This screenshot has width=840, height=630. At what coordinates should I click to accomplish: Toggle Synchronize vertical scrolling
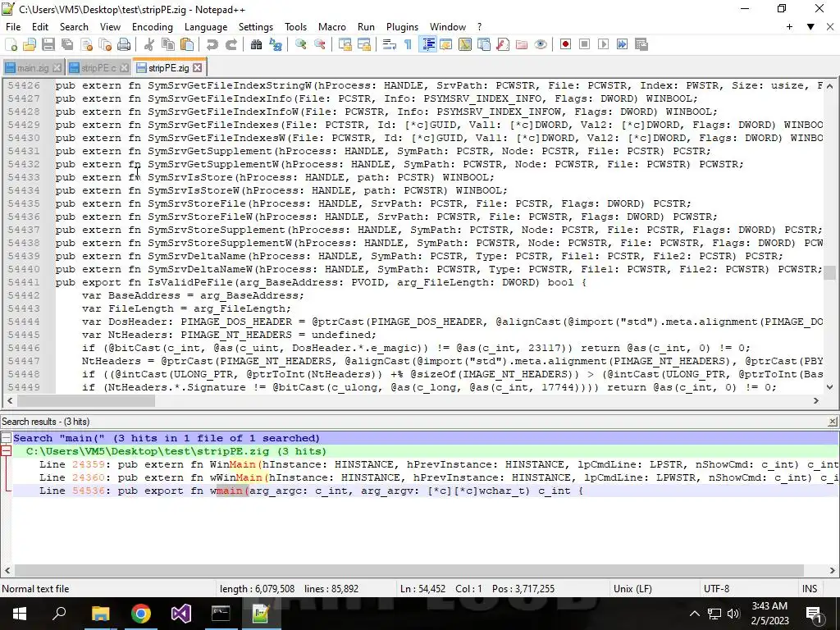pyautogui.click(x=345, y=44)
